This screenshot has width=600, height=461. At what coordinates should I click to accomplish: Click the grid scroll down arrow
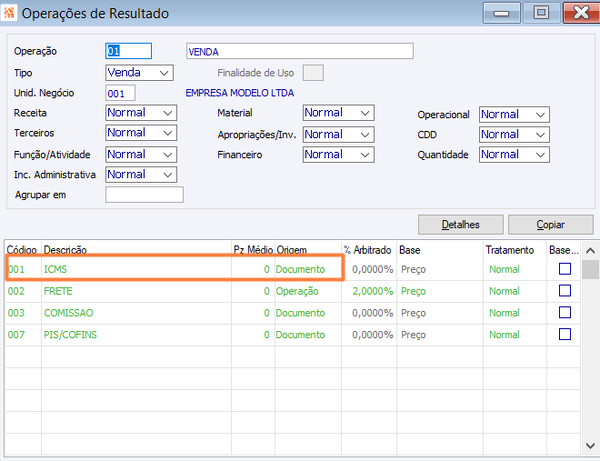click(590, 446)
